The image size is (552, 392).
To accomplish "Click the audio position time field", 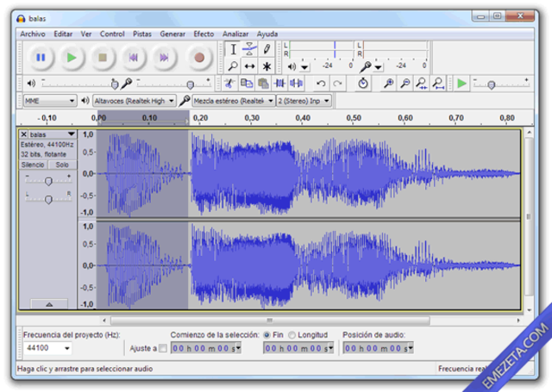I will click(x=378, y=348).
